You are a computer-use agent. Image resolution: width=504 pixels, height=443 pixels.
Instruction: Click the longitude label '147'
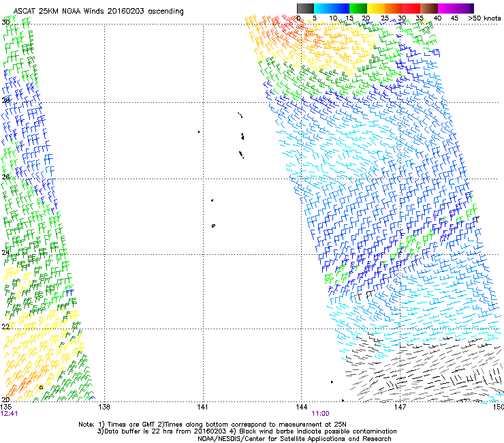point(400,407)
